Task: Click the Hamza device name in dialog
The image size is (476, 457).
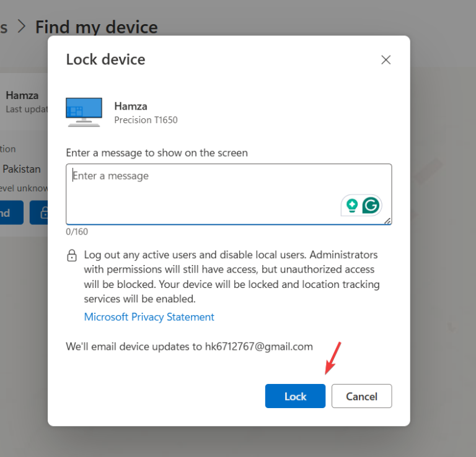Action: (131, 107)
